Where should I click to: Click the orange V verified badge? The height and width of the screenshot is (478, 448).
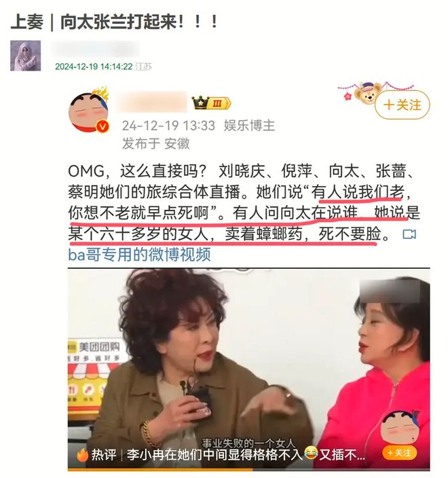coord(102,126)
